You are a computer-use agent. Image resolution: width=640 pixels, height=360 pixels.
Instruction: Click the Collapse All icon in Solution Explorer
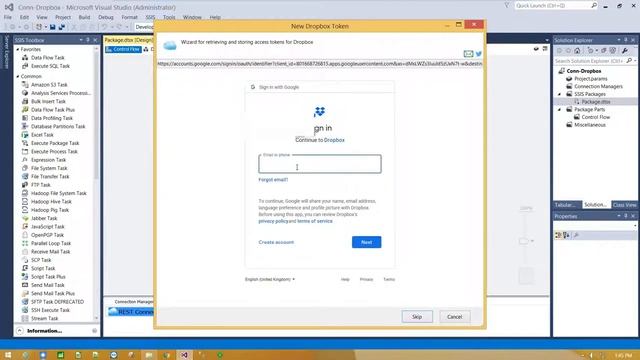click(x=604, y=51)
